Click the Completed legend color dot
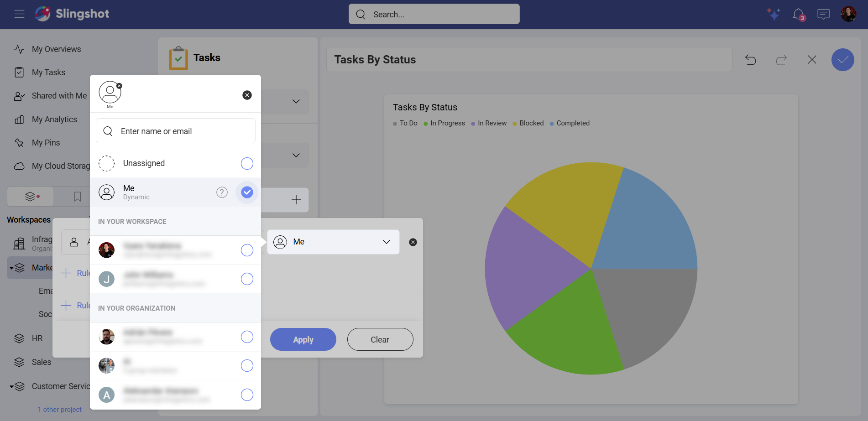Screen dimensions: 868x421 (552, 123)
